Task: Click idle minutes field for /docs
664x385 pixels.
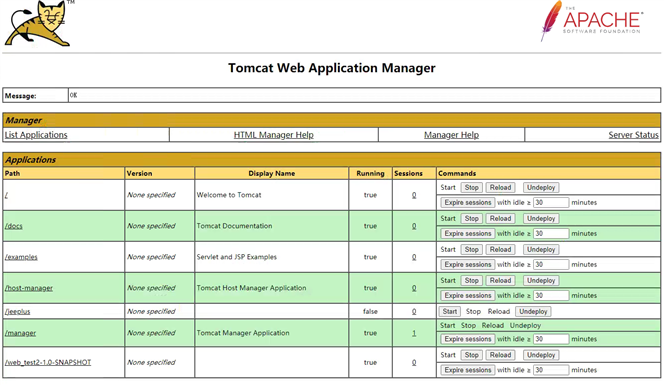Action: pos(551,233)
